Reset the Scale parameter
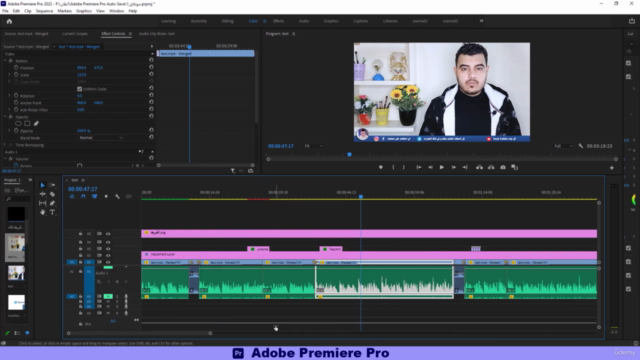 [151, 74]
